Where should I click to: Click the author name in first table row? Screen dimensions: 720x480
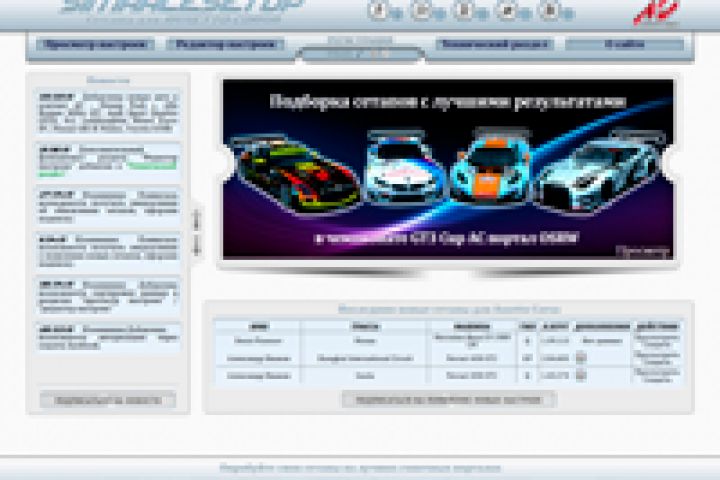click(x=258, y=341)
